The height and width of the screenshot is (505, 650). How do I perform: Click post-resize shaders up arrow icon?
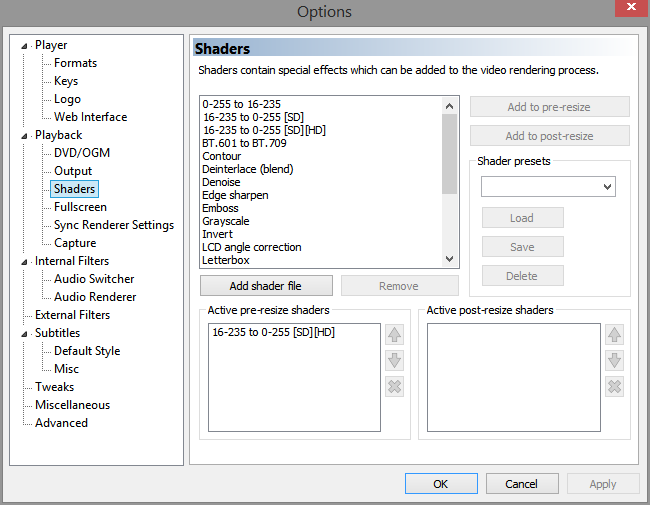point(614,335)
